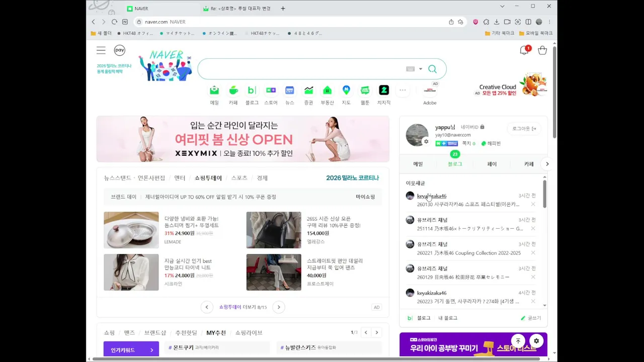The width and height of the screenshot is (644, 362).
Task: Open the on-screen keyboard icon in search box
Action: [410, 69]
